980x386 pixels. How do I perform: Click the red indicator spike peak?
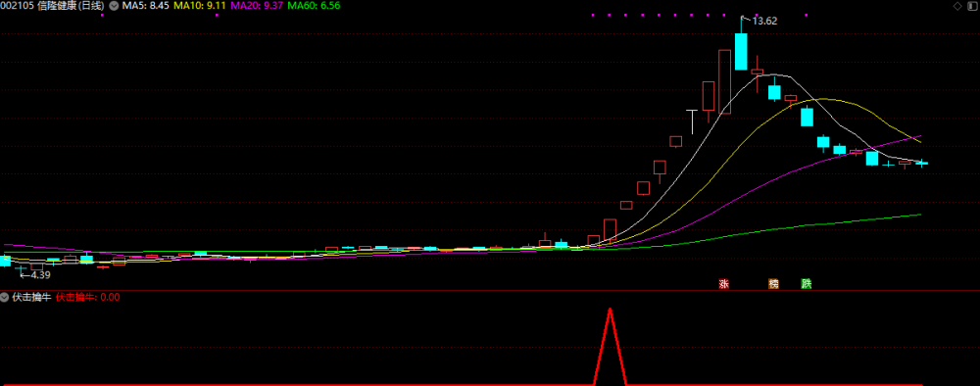click(610, 310)
